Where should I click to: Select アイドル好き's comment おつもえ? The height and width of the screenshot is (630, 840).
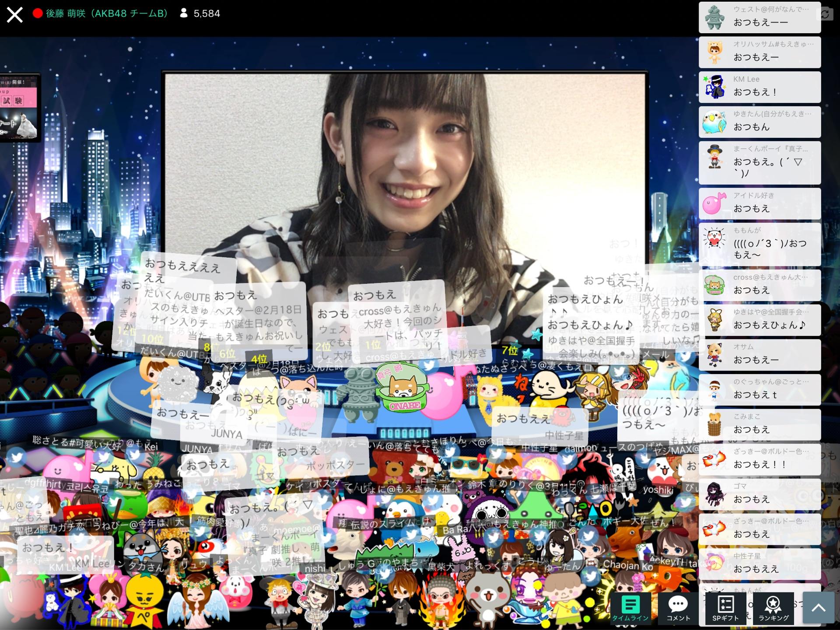(759, 203)
